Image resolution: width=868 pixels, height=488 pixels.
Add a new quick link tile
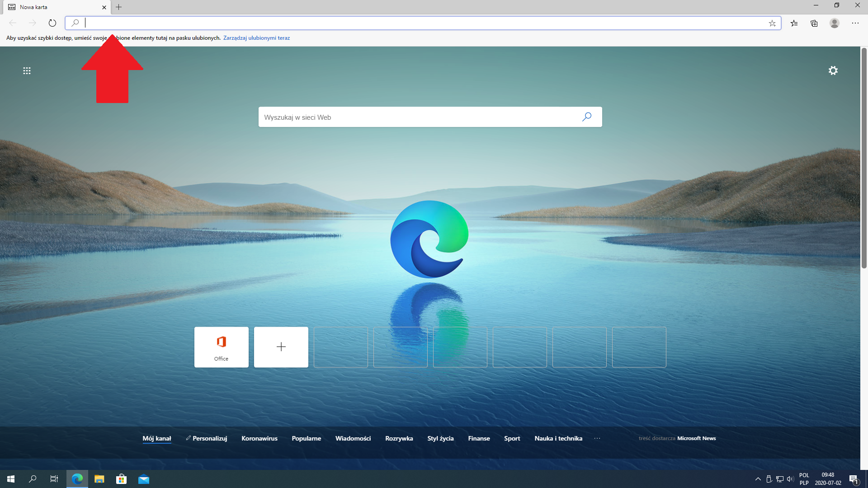(x=281, y=347)
